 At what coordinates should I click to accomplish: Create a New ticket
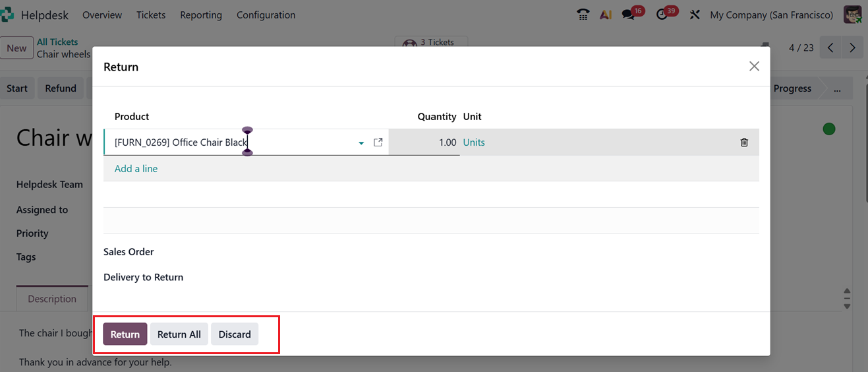pyautogui.click(x=16, y=48)
